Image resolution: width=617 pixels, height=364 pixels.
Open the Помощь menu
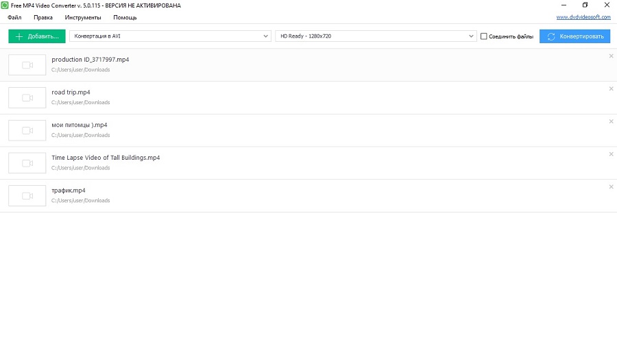[x=125, y=17]
